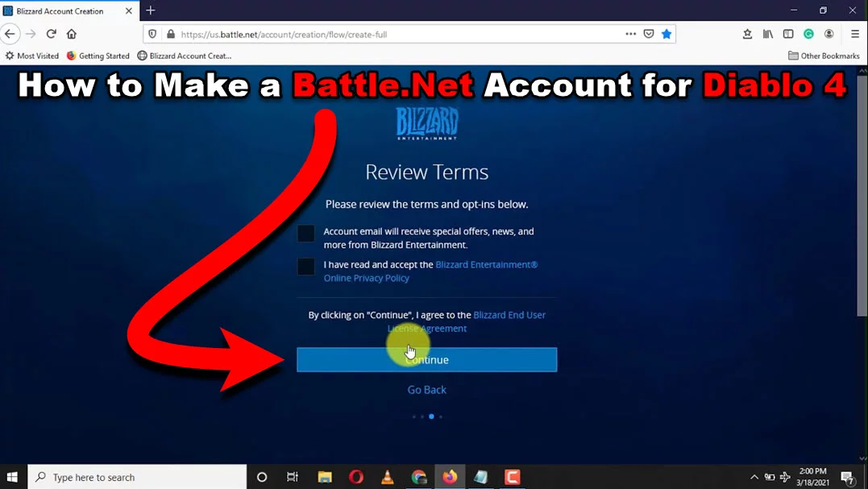The image size is (868, 489).
Task: Open Blizzard Entertainment Online Privacy Policy link
Action: tap(430, 271)
